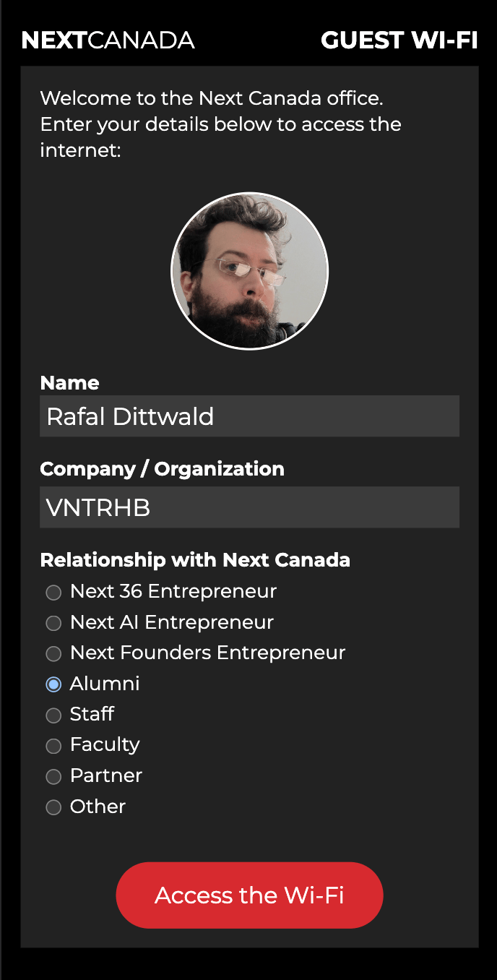The width and height of the screenshot is (497, 980).
Task: Click the 'Faculty' option label text
Action: (105, 744)
